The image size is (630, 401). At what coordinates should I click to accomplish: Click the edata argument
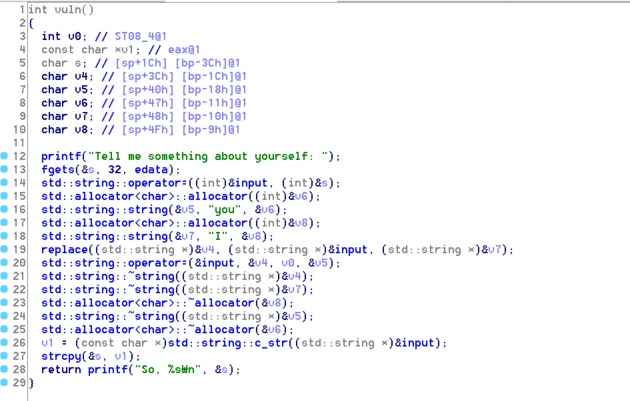151,170
